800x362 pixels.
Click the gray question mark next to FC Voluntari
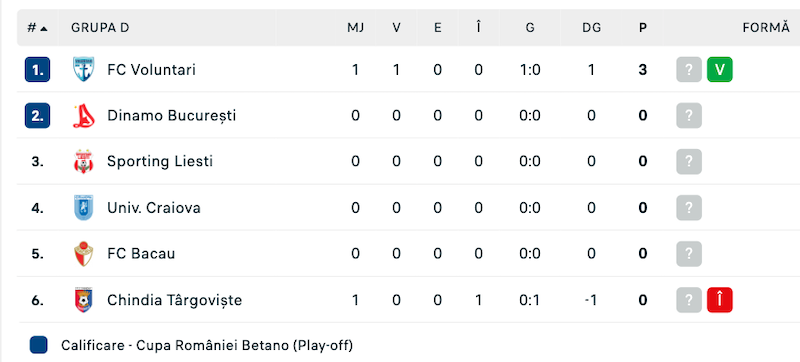click(689, 69)
